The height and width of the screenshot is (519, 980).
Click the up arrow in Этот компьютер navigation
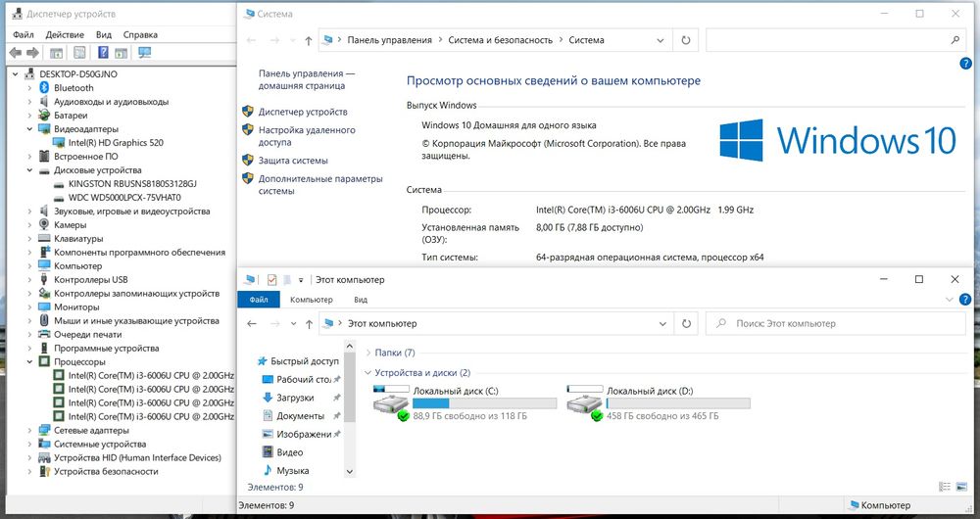[309, 323]
